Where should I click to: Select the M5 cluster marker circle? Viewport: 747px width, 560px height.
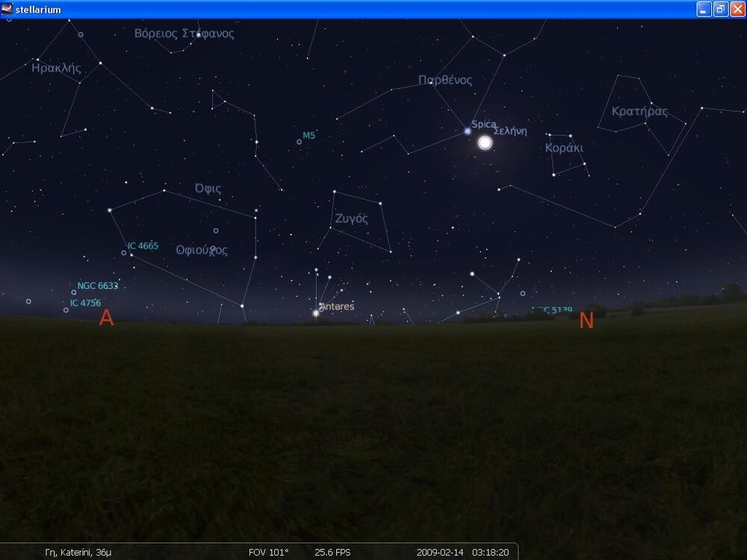coord(300,141)
